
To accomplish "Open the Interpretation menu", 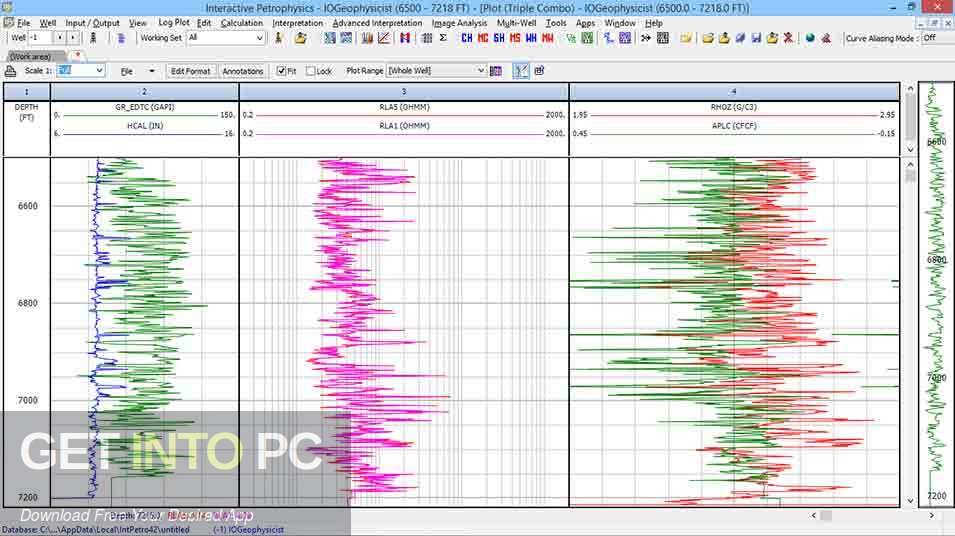I will 297,23.
